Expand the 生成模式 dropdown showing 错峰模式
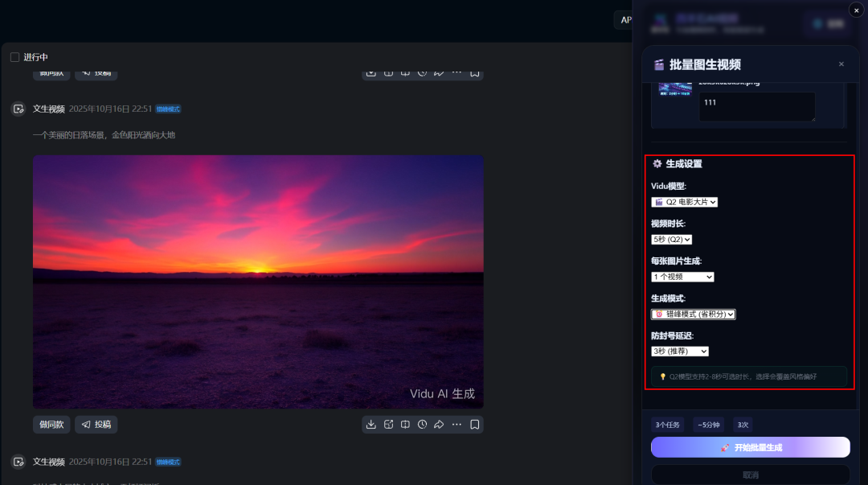The width and height of the screenshot is (868, 485). pyautogui.click(x=693, y=314)
